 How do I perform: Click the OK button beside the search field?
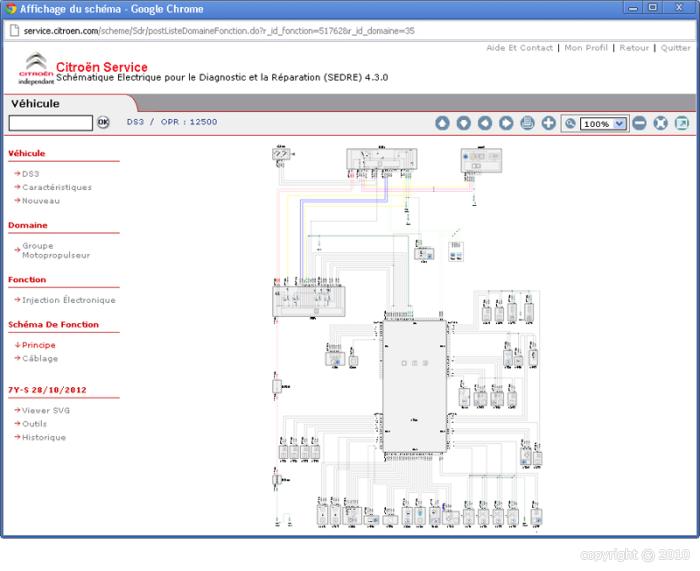[103, 122]
